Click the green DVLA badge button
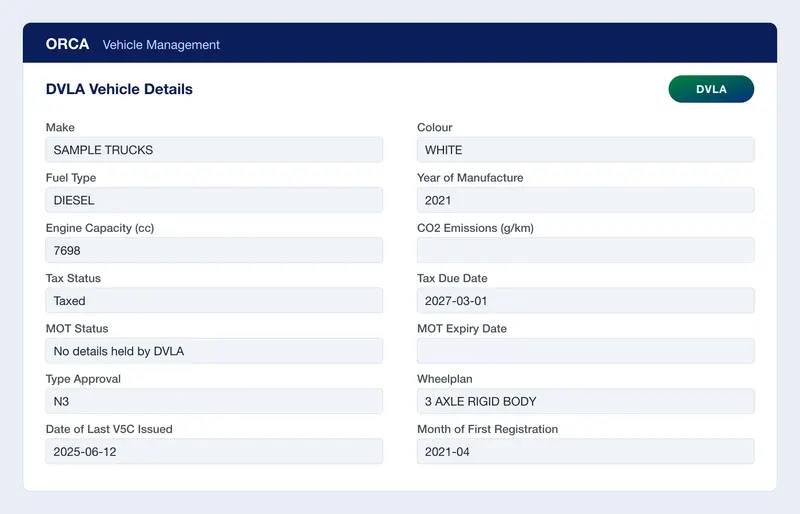This screenshot has height=514, width=800. coord(711,89)
